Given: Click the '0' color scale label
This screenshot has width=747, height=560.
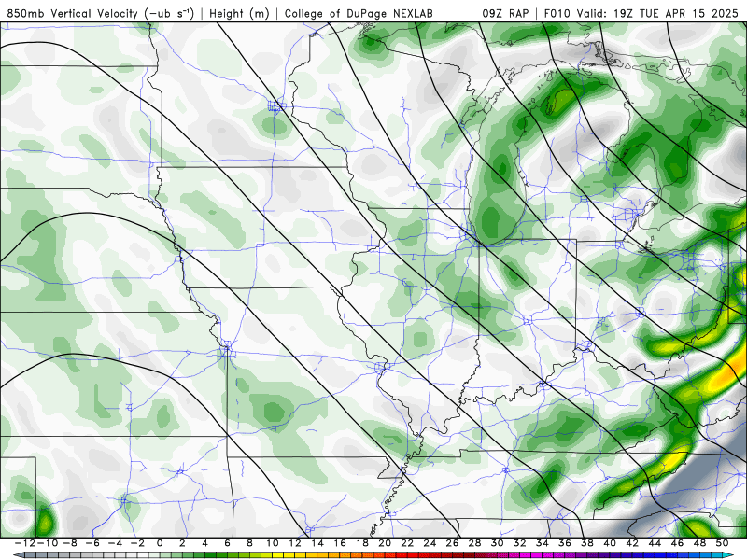Looking at the screenshot, I should point(159,543).
